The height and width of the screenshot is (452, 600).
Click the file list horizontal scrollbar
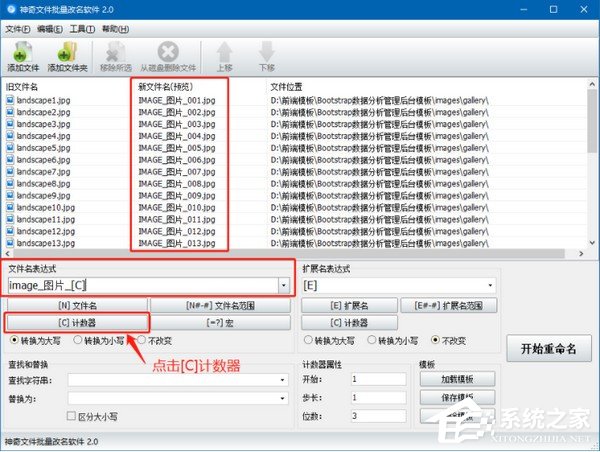pyautogui.click(x=289, y=253)
